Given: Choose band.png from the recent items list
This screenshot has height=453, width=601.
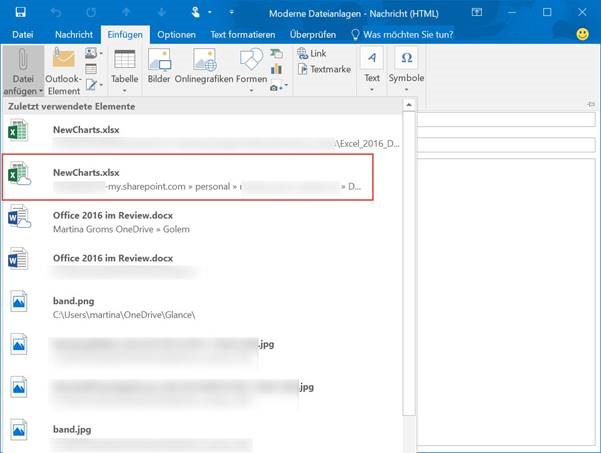Looking at the screenshot, I should tap(188, 305).
